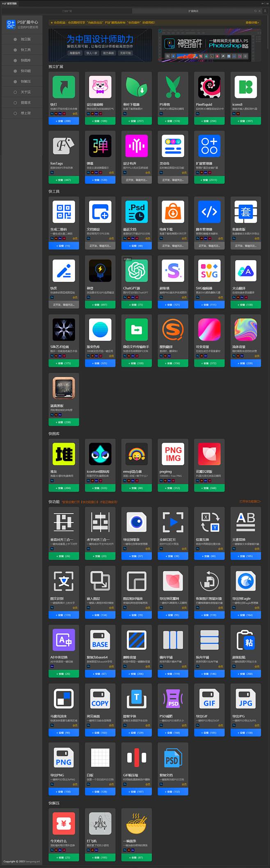Open the 全屏幻灯片 play icon

coord(173,522)
